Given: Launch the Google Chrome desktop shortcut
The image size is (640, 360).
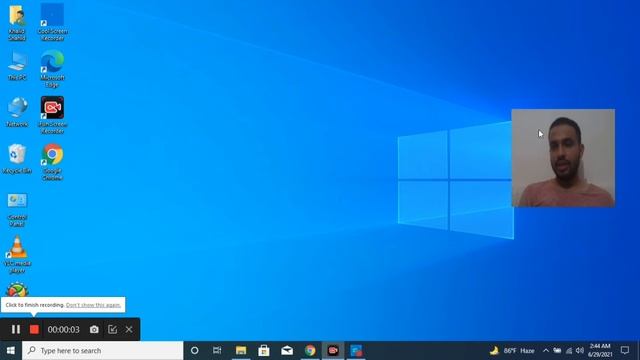Looking at the screenshot, I should 52,162.
